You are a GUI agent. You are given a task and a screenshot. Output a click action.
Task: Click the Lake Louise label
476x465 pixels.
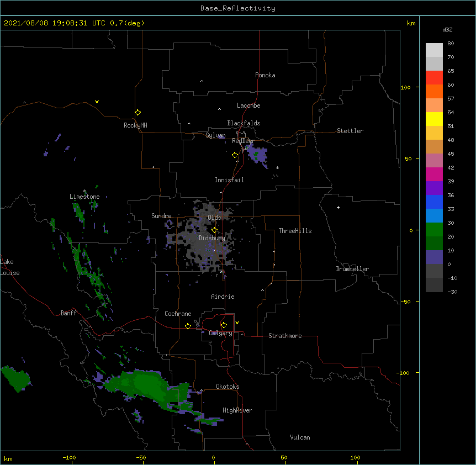click(x=10, y=267)
